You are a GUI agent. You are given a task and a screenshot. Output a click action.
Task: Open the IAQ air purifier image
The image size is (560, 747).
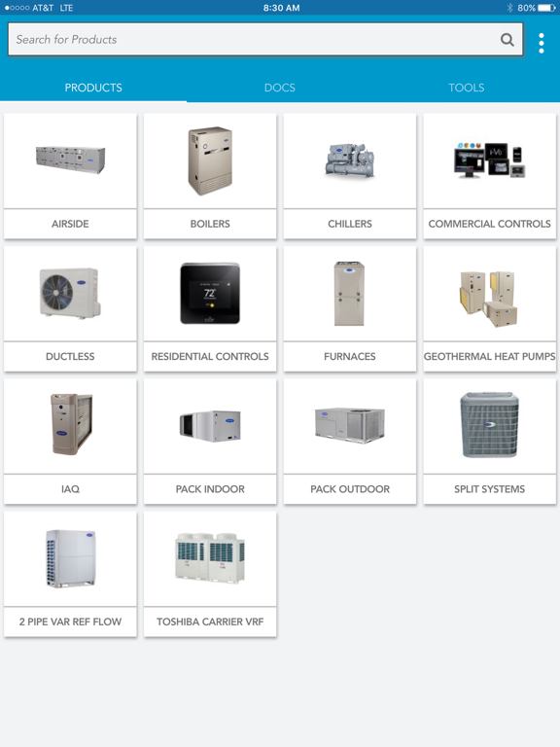[71, 424]
